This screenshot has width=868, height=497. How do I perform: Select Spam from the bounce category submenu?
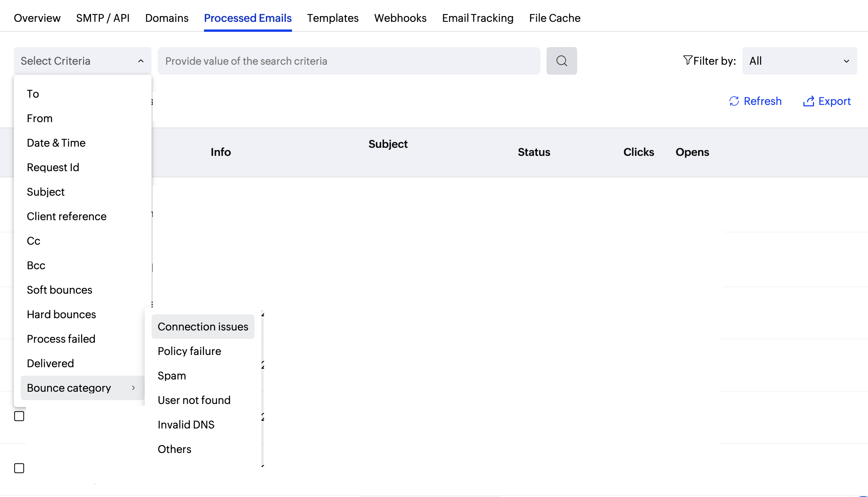pos(171,375)
